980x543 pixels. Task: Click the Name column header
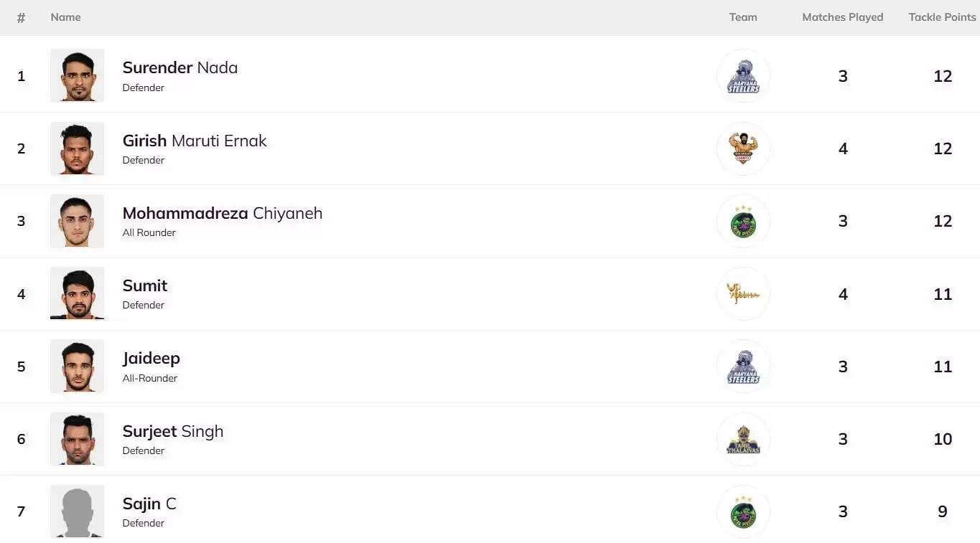click(x=65, y=17)
